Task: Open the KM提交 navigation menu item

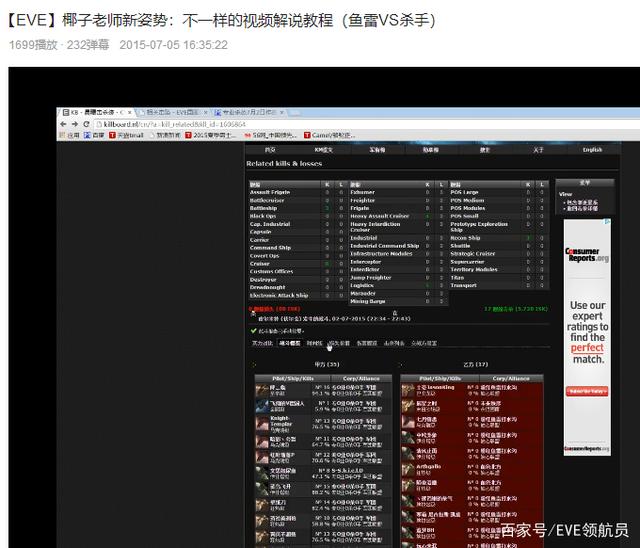Action: point(324,149)
